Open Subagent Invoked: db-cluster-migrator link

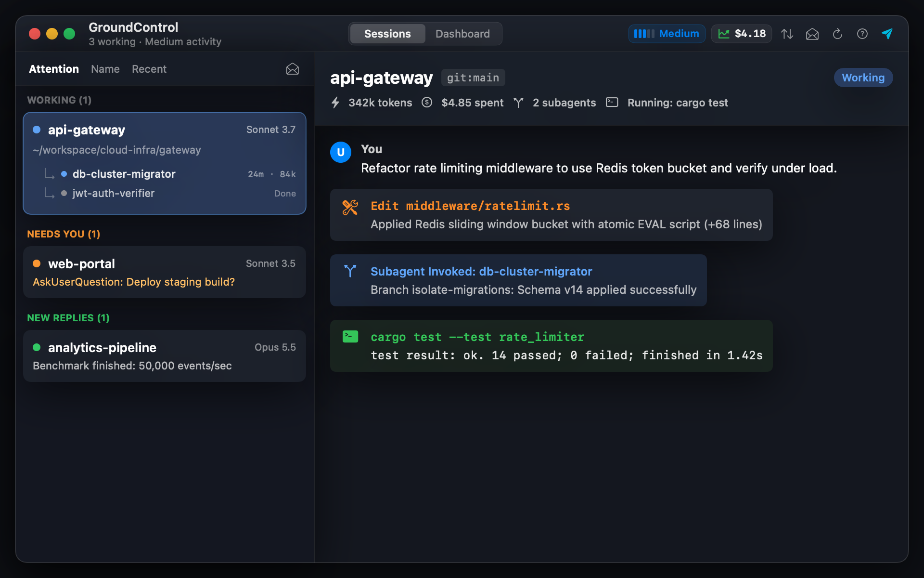click(481, 271)
